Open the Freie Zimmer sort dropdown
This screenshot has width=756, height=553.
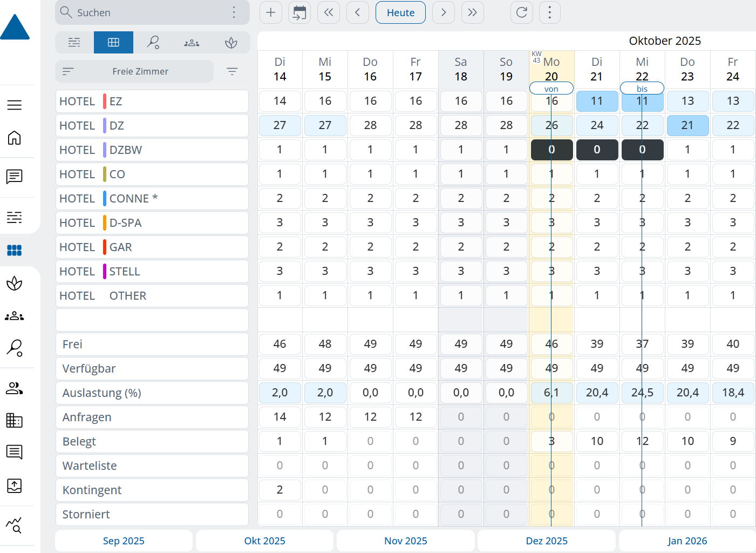[x=134, y=71]
